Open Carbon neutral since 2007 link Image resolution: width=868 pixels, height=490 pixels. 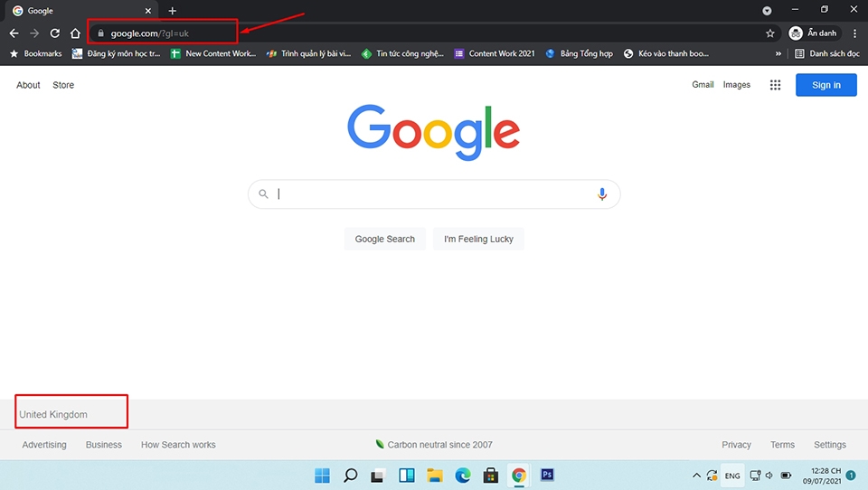[434, 445]
